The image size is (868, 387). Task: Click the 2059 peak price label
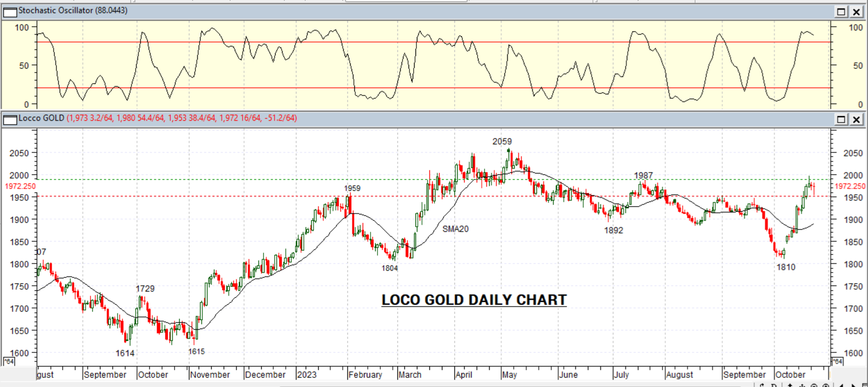(502, 142)
